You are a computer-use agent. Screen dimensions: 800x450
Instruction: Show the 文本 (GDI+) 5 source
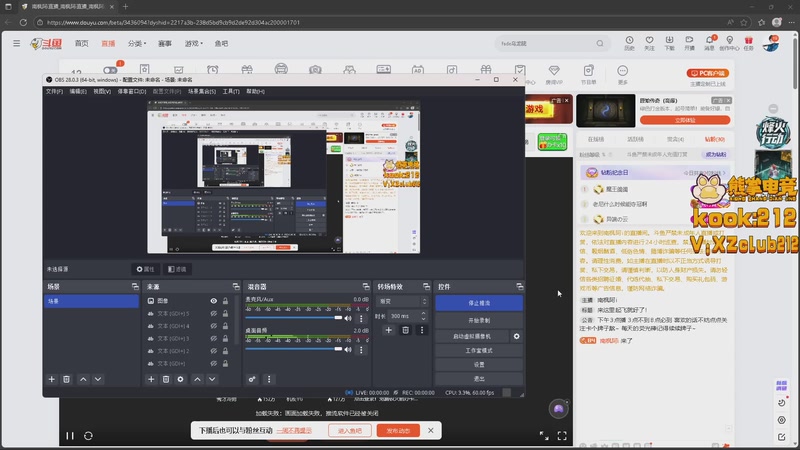[x=214, y=313]
